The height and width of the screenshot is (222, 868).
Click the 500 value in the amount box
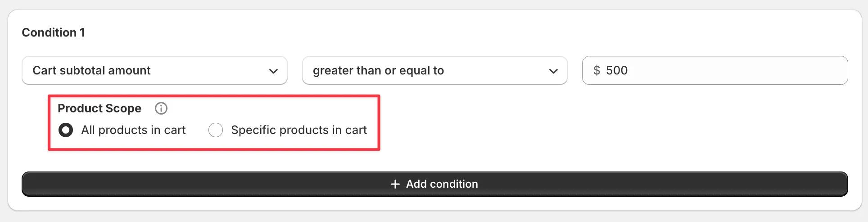pos(616,70)
